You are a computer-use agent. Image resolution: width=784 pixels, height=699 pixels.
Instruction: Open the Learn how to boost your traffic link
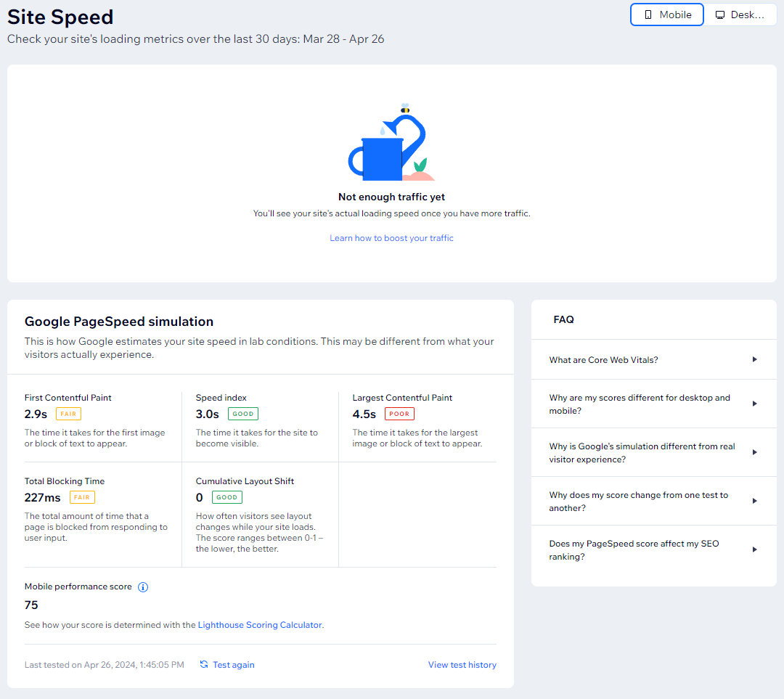[391, 237]
